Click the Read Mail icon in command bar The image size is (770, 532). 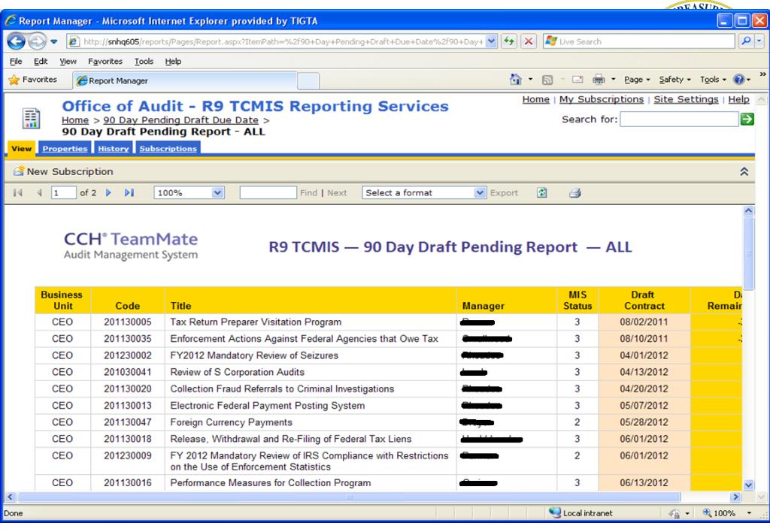point(577,80)
